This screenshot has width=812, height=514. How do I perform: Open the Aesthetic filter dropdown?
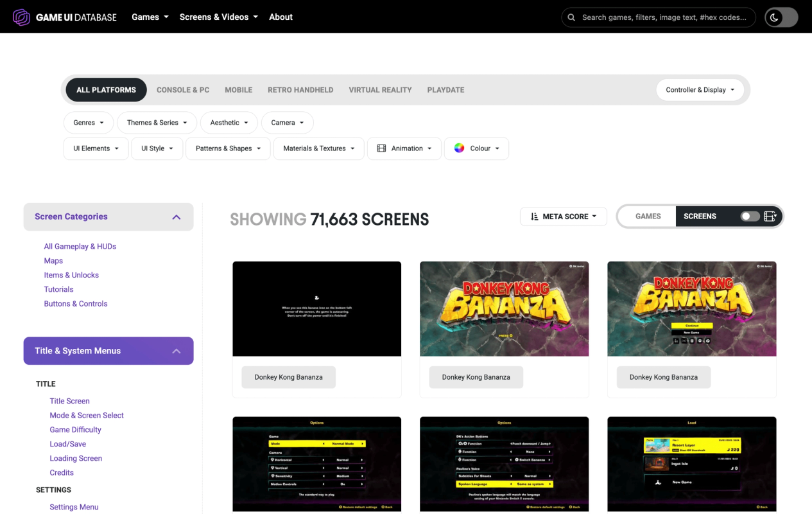pos(229,123)
